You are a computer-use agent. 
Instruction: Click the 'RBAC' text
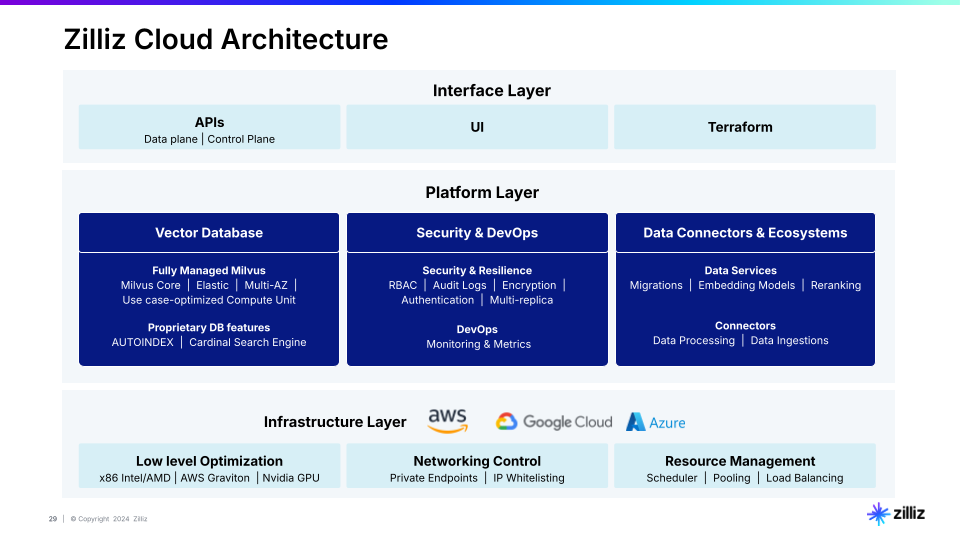(x=403, y=285)
